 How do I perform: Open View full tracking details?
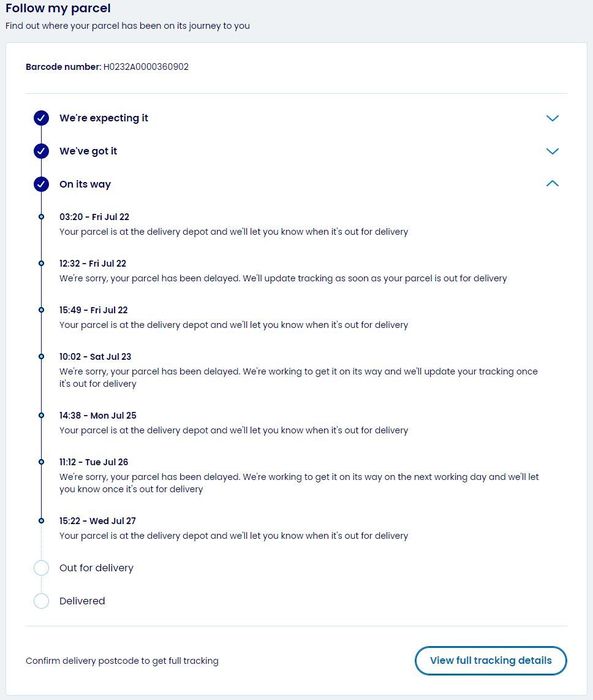(x=491, y=660)
